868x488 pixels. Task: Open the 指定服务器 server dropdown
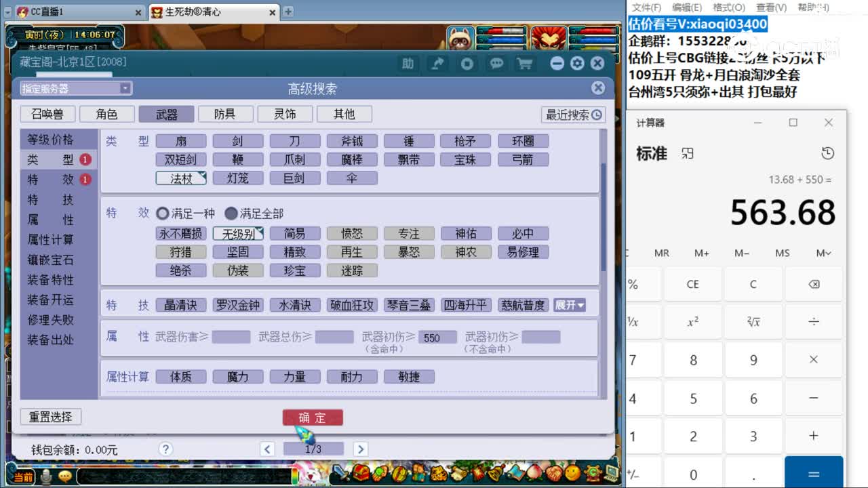point(73,87)
